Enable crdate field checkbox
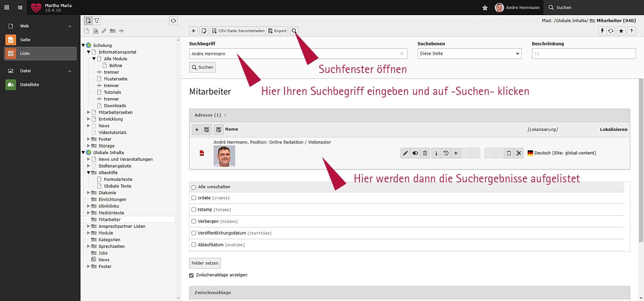The width and height of the screenshot is (644, 301). [x=194, y=198]
